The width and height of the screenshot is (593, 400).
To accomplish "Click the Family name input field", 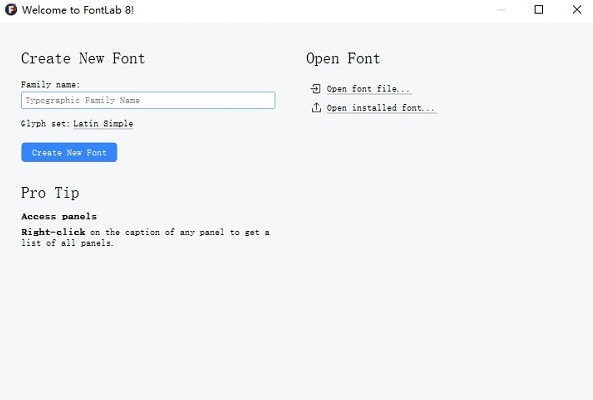I will point(148,100).
